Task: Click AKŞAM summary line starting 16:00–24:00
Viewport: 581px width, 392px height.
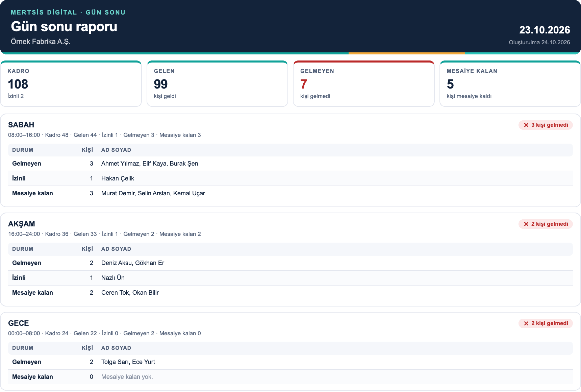Action: click(x=104, y=234)
